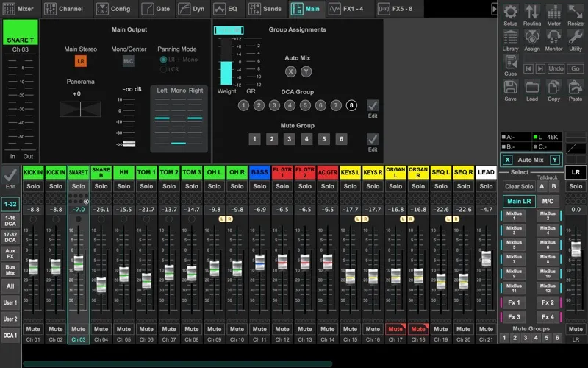Click the Edit checkmark beside Mute Group
Image resolution: width=588 pixels, height=368 pixels.
(373, 139)
